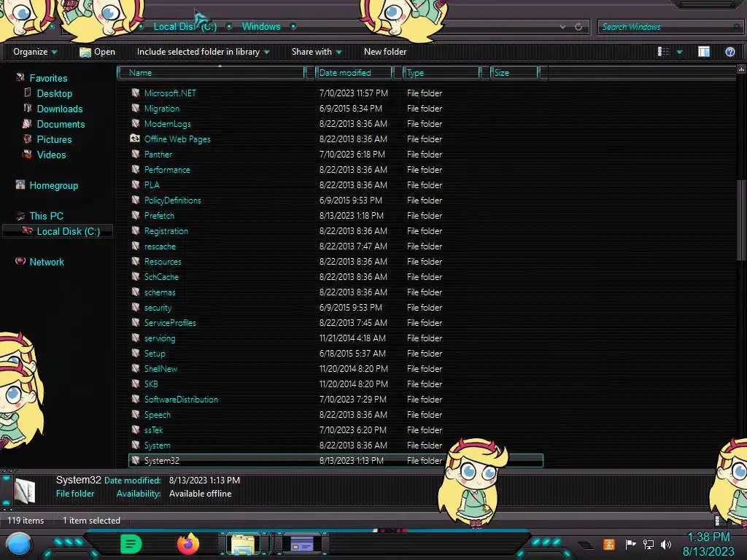Click the Open button in toolbar
Viewport: 747px width, 560px height.
point(97,52)
